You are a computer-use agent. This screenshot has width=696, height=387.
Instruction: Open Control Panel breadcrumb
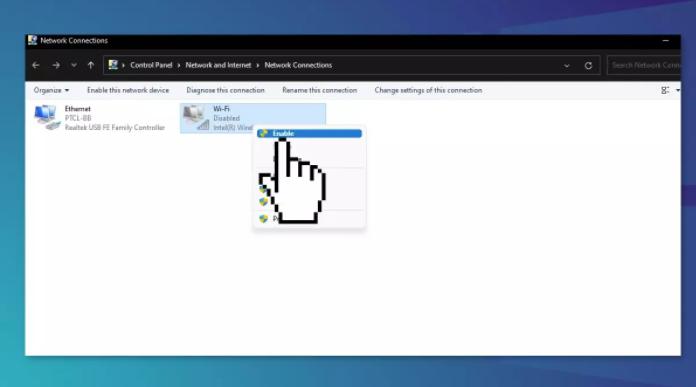pos(151,65)
